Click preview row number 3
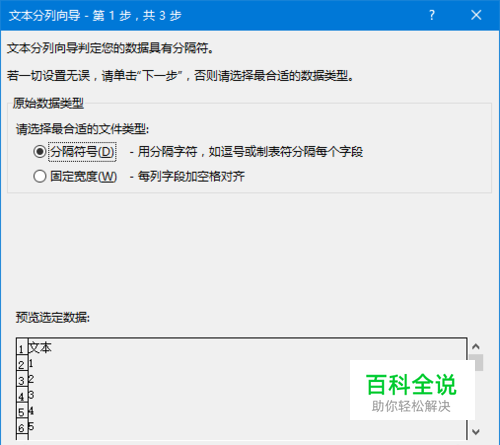Screen dimensions: 500x445 pyautogui.click(x=21, y=380)
